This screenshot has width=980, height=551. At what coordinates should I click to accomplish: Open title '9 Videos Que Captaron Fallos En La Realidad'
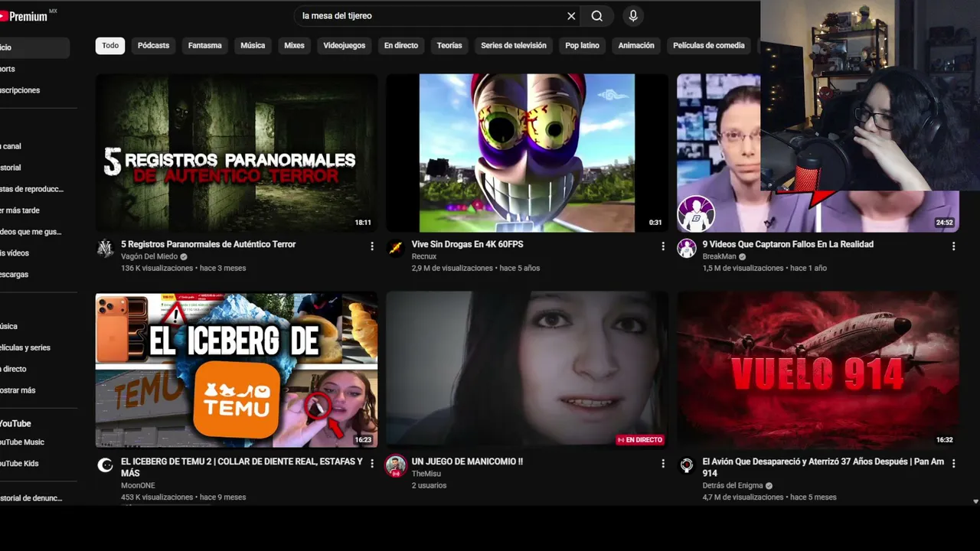pos(788,244)
